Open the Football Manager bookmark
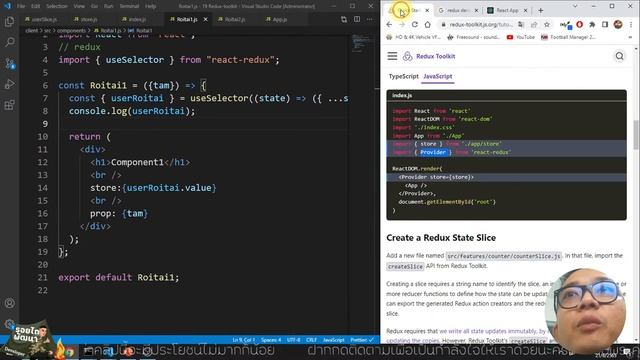Image resolution: width=640 pixels, height=360 pixels. pos(568,37)
